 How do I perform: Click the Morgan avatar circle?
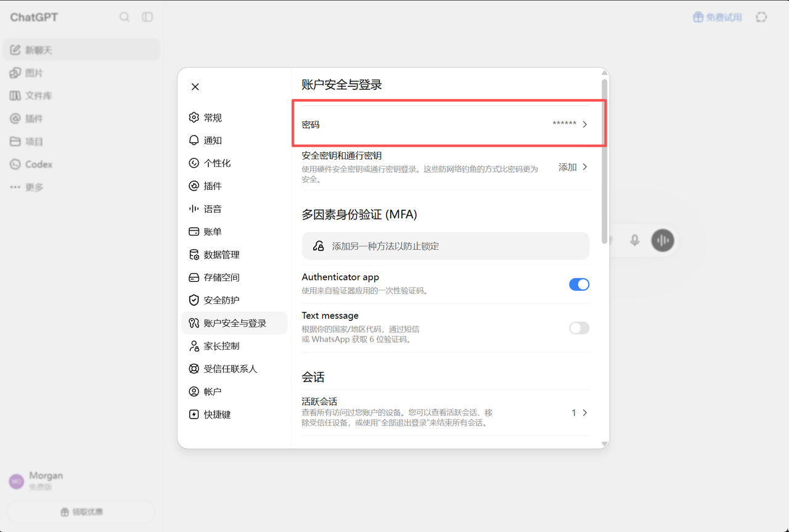16,481
